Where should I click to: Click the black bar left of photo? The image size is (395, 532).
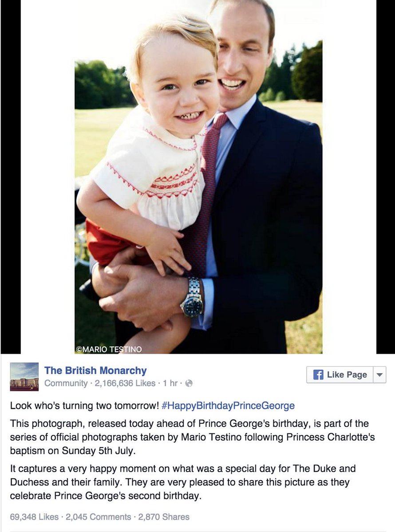click(11, 176)
